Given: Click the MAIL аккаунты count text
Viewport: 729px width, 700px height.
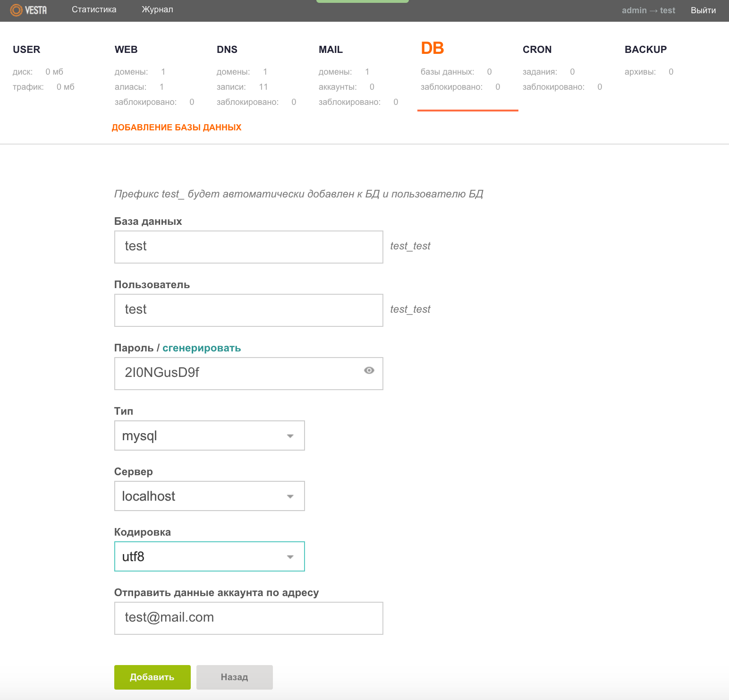Looking at the screenshot, I should tap(347, 87).
